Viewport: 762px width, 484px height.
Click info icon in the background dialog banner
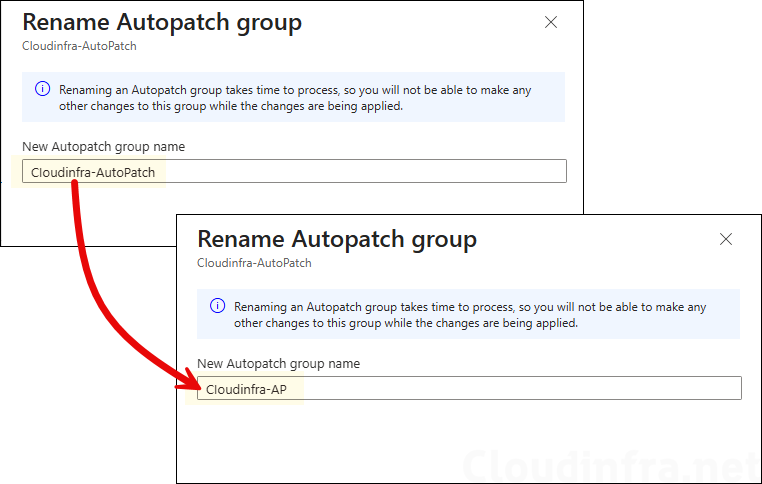point(43,89)
